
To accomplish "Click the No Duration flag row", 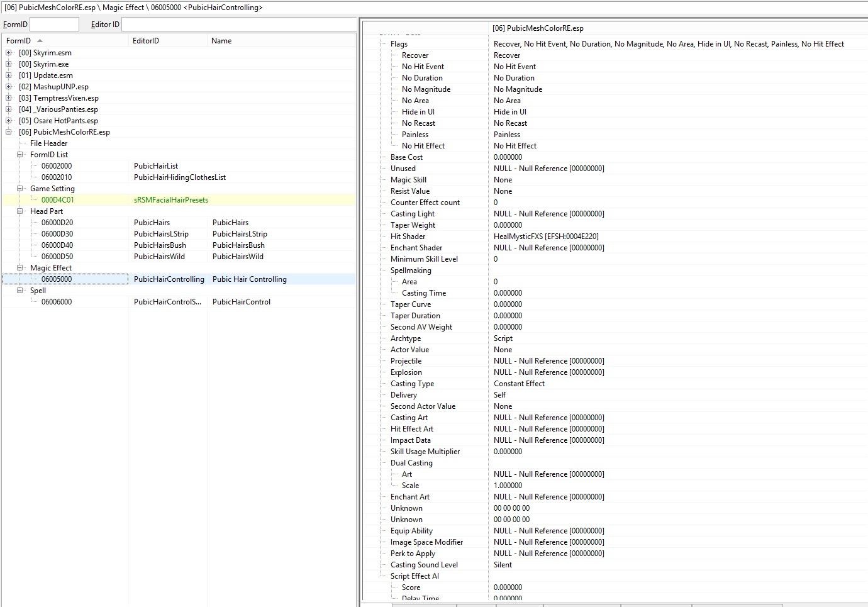I will [x=615, y=78].
